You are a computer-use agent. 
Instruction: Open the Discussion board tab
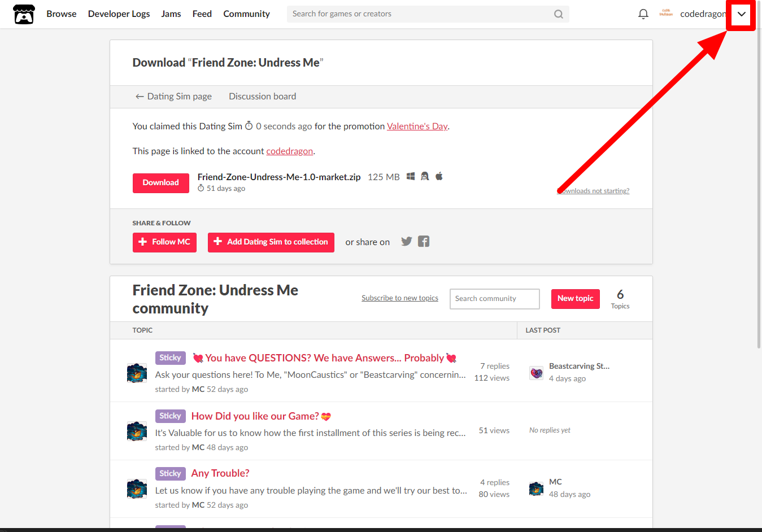263,97
